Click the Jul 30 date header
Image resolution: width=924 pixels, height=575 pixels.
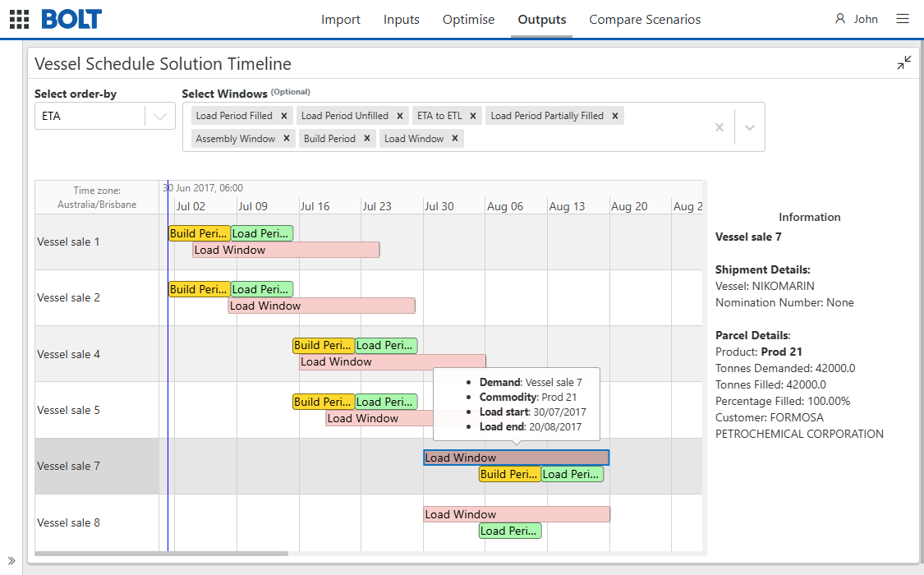coord(439,206)
